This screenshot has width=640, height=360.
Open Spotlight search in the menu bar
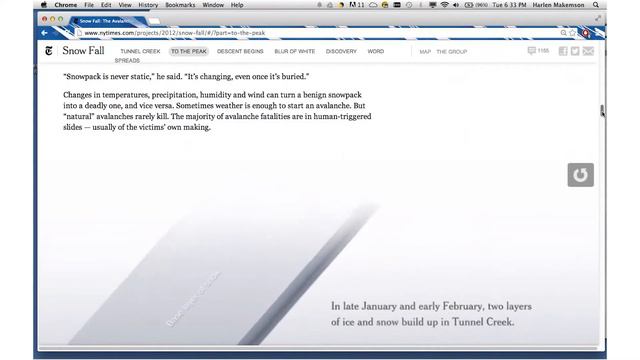click(x=596, y=5)
